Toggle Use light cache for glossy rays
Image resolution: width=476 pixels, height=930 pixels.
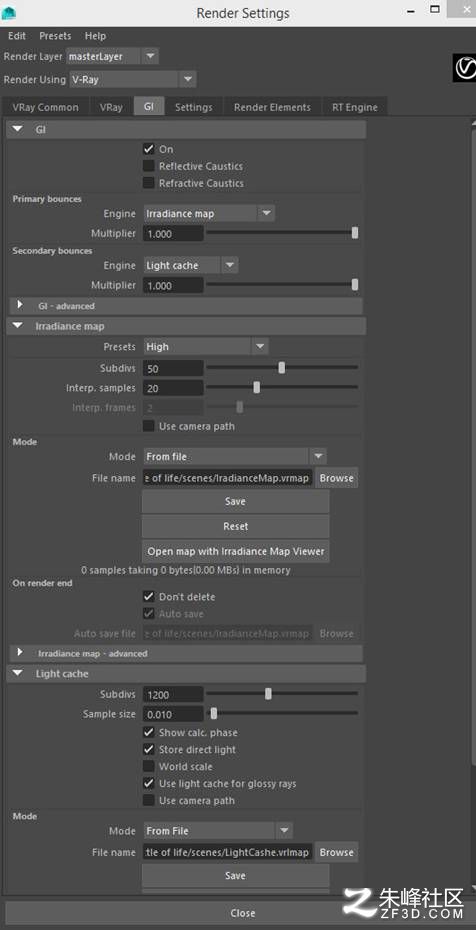click(149, 784)
